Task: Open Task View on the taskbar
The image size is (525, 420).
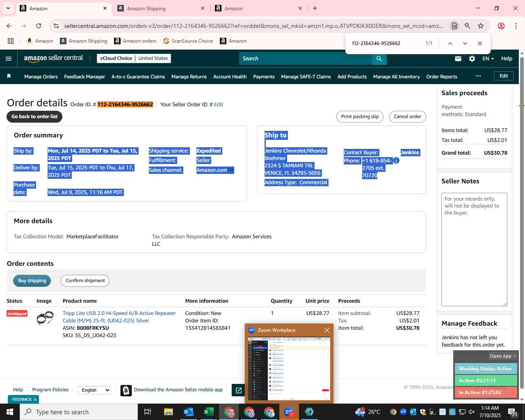Action: click(x=148, y=412)
